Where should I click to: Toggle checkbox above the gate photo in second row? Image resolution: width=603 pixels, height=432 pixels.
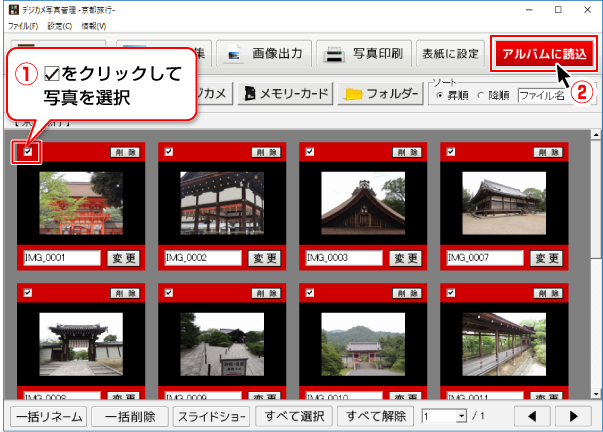tap(28, 293)
